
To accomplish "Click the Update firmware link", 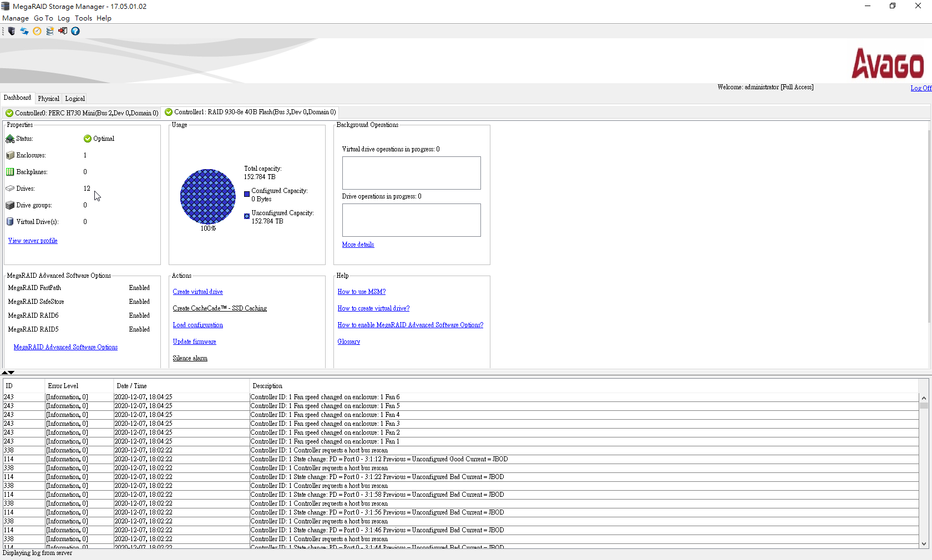I will (x=194, y=342).
